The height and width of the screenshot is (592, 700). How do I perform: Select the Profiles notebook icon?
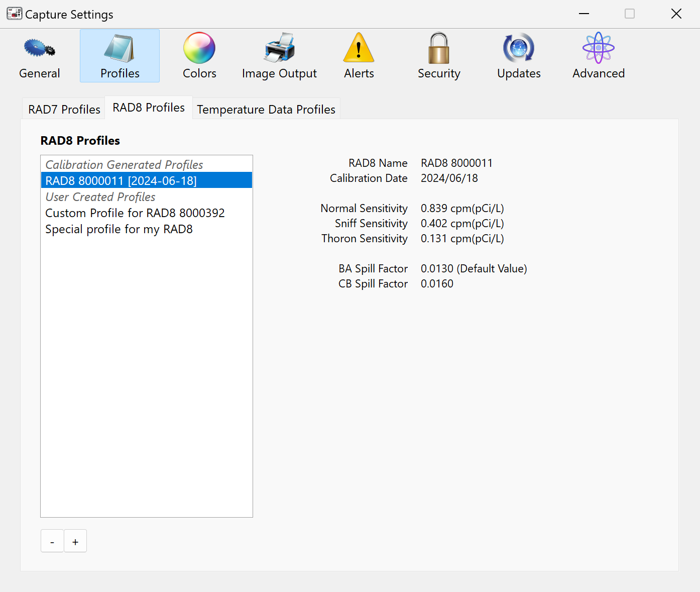[x=120, y=49]
